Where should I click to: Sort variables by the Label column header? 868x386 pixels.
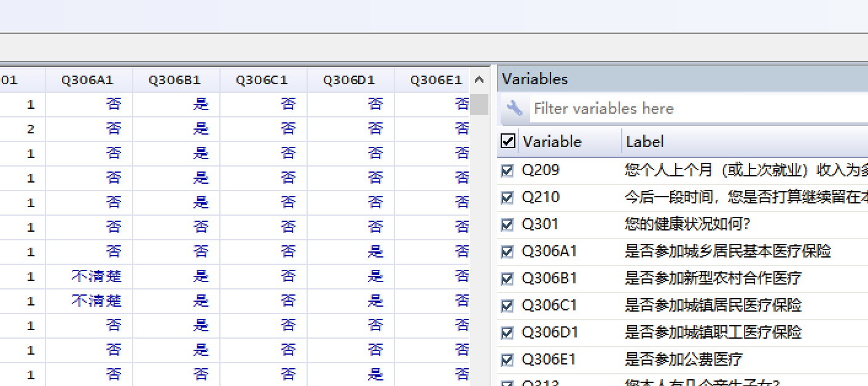pos(645,141)
